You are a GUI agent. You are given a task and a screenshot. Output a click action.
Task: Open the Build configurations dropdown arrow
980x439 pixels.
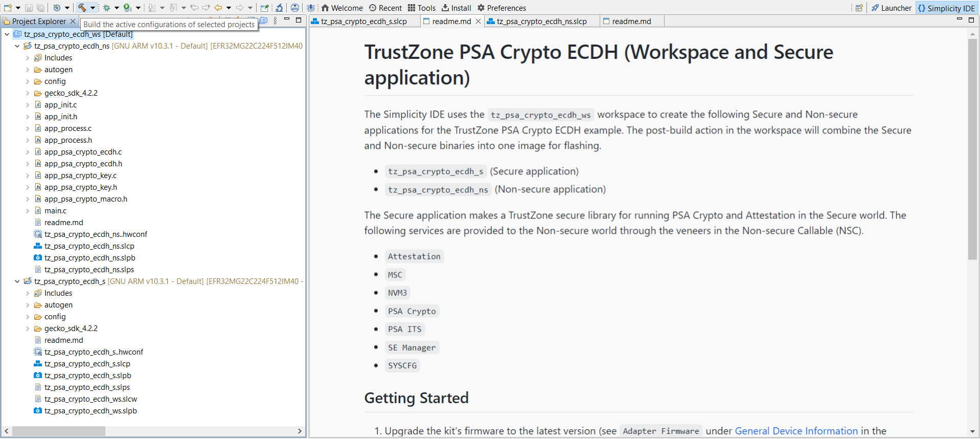tap(93, 8)
